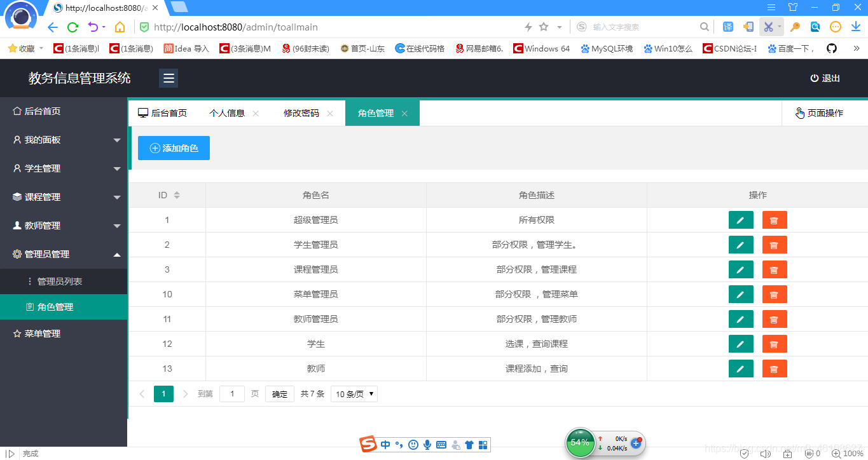Viewport: 868px width, 460px height.
Task: Open the 收藏 bookmarks dropdown
Action: click(x=25, y=48)
